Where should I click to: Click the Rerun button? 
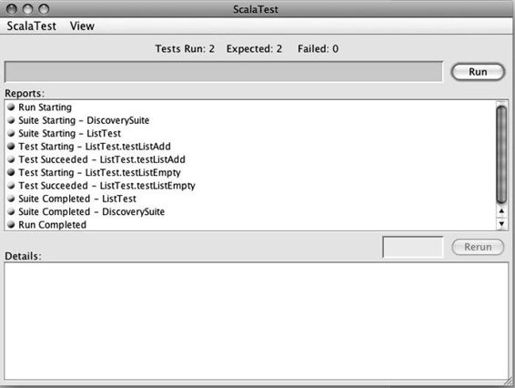(x=478, y=247)
